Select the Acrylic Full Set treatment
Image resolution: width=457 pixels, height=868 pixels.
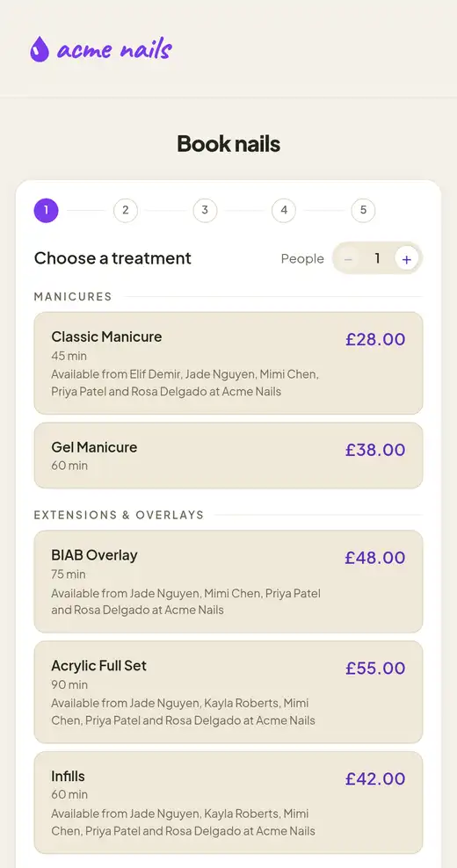(x=228, y=692)
